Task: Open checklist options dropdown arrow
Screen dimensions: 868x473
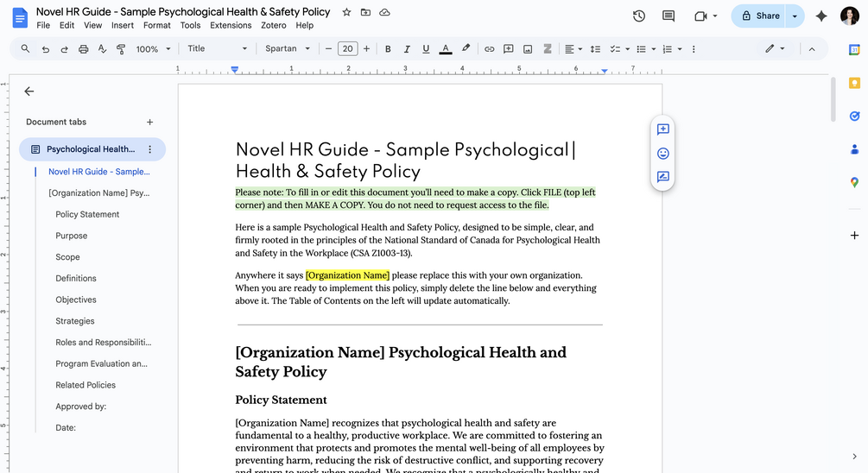Action: coord(627,49)
